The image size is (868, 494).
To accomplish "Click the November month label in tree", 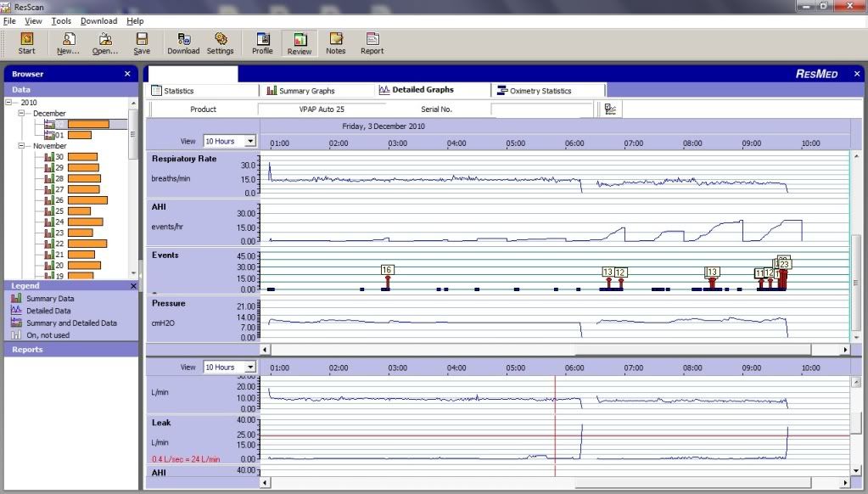I will [50, 146].
